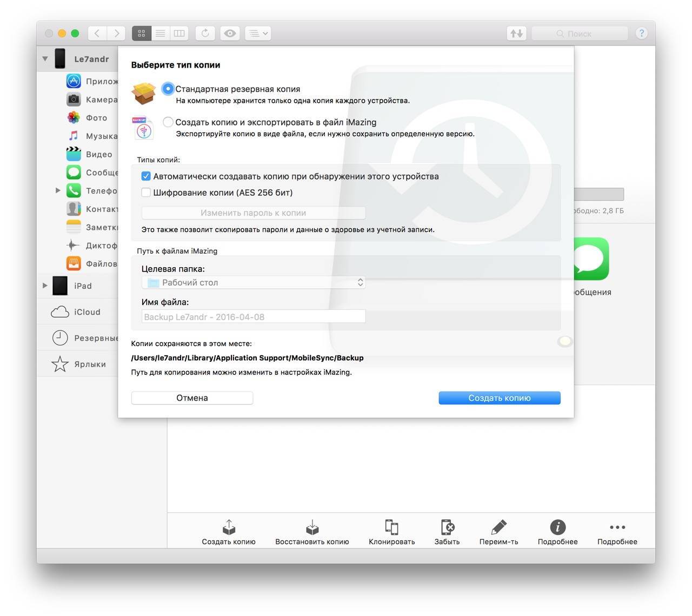Image resolution: width=692 pixels, height=616 pixels.
Task: Click the Подробнее info icon
Action: point(557,527)
